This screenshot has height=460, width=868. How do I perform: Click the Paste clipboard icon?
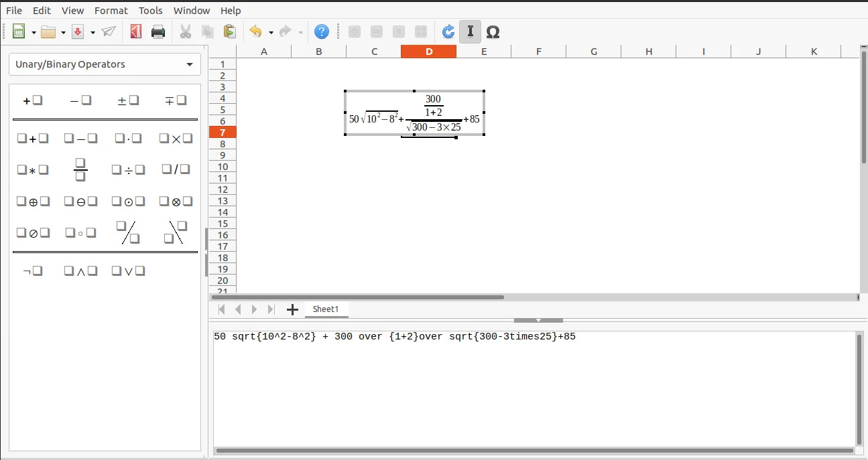pyautogui.click(x=229, y=31)
